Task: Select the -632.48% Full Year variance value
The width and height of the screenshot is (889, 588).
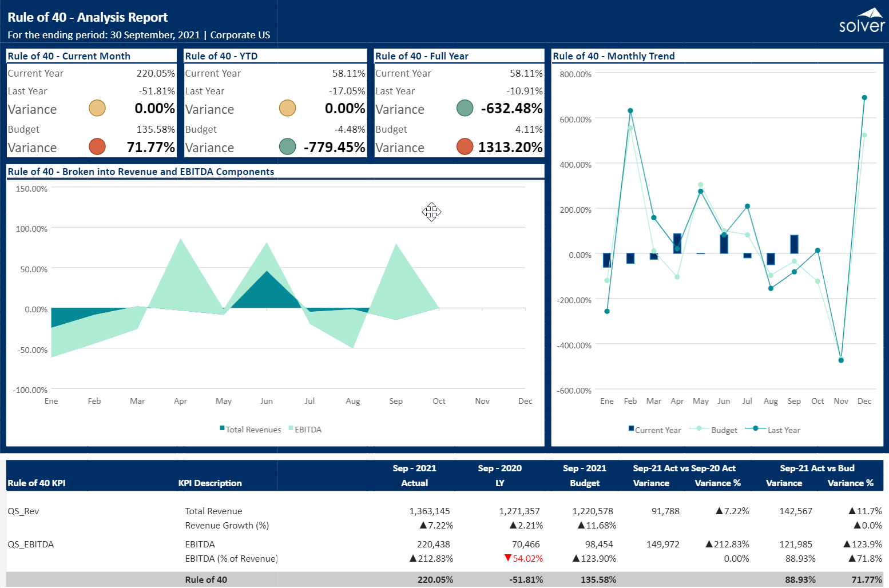Action: click(x=511, y=108)
